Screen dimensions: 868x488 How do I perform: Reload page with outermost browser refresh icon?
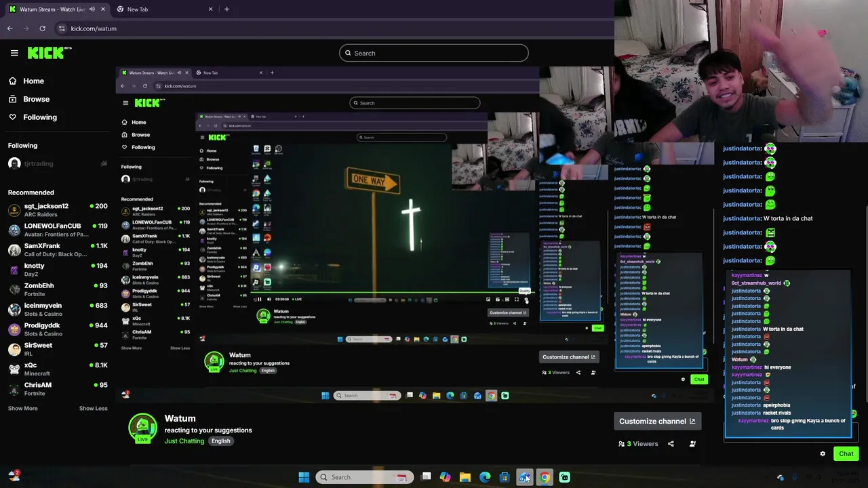click(x=42, y=28)
